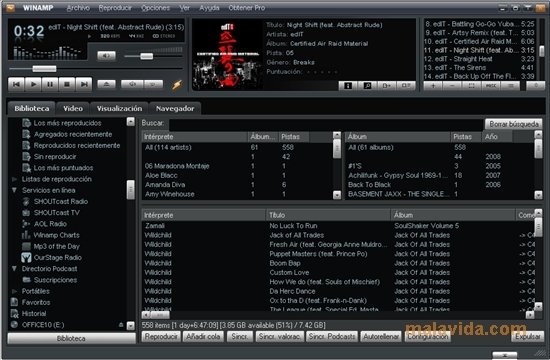Collapse Directorio Podcast node
The image size is (550, 360).
click(x=14, y=269)
